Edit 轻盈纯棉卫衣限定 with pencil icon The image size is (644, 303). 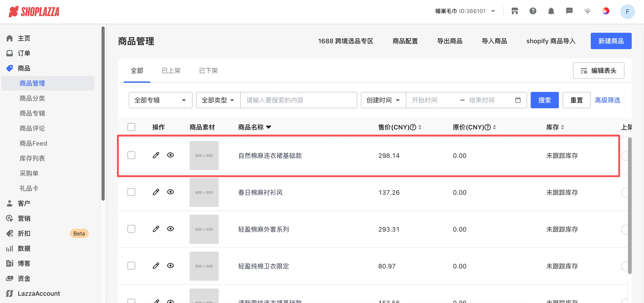coord(156,265)
